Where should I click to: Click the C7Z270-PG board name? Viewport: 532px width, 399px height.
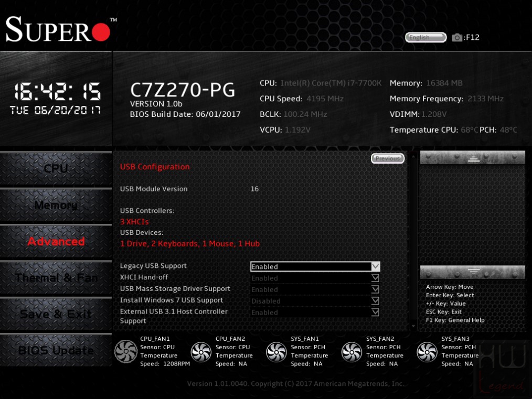click(183, 90)
